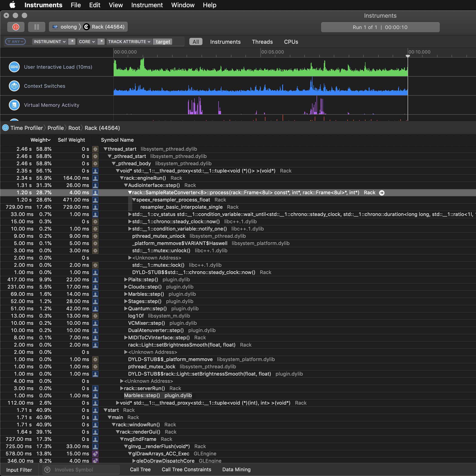Switch to the Threads track filter
This screenshot has height=476, width=476.
pyautogui.click(x=262, y=42)
